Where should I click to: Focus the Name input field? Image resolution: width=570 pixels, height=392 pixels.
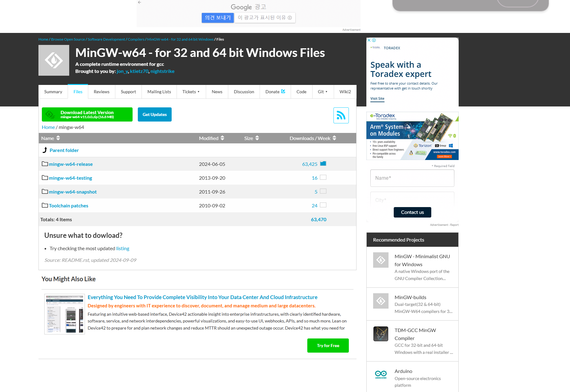[x=412, y=178]
